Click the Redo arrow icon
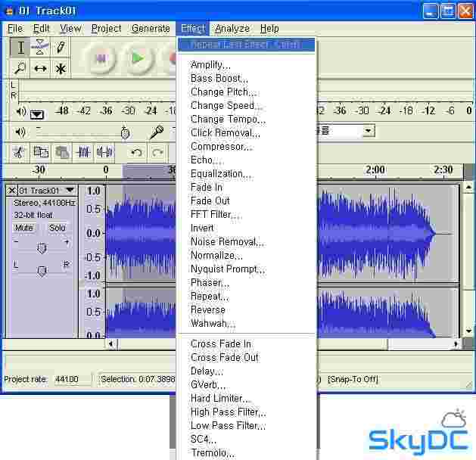 pyautogui.click(x=157, y=152)
